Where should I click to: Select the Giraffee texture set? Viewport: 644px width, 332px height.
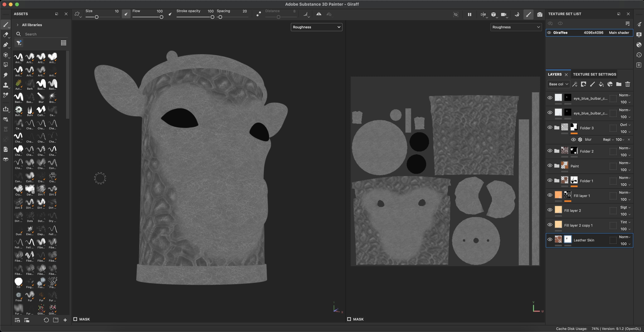pos(560,33)
